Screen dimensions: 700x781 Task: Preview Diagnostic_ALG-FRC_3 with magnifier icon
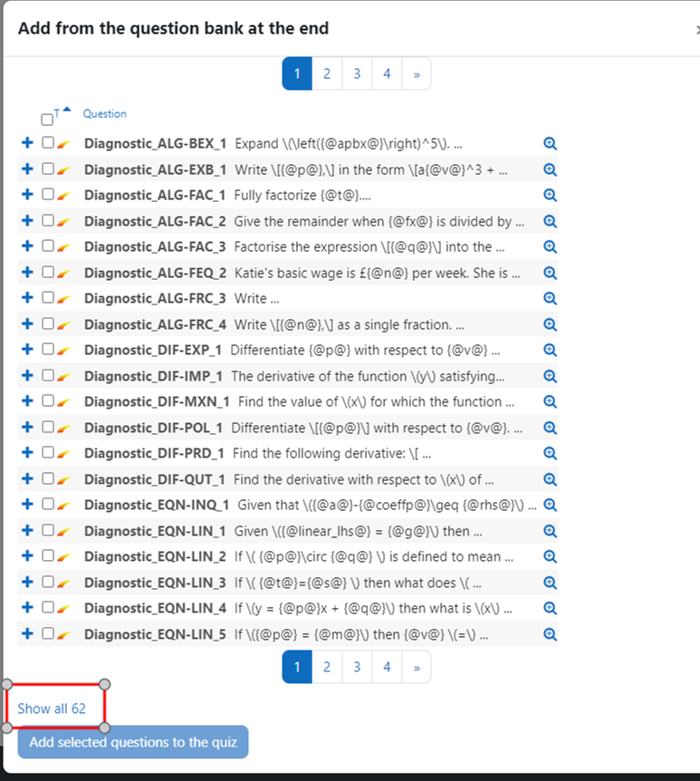point(550,298)
